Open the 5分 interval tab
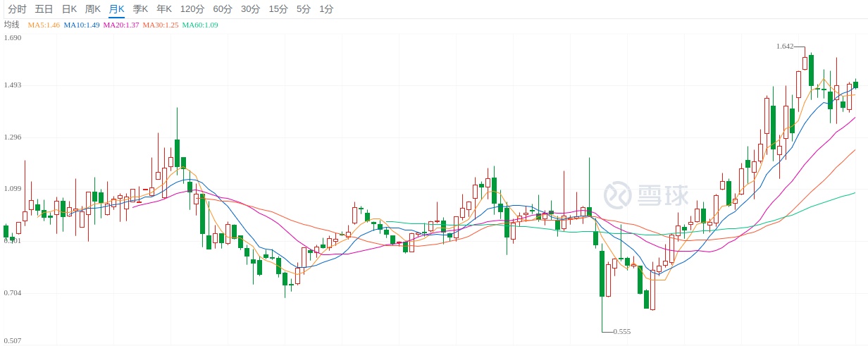 coord(304,9)
